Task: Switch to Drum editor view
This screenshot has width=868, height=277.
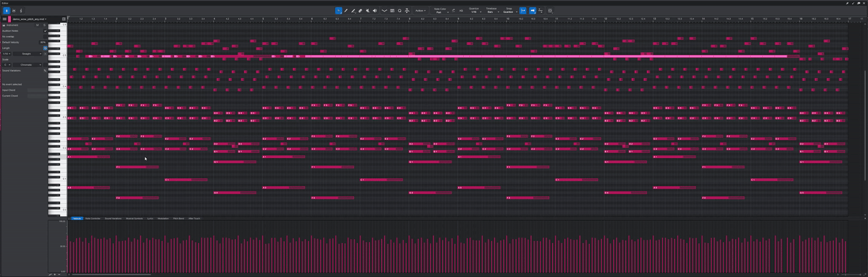Action: point(14,11)
